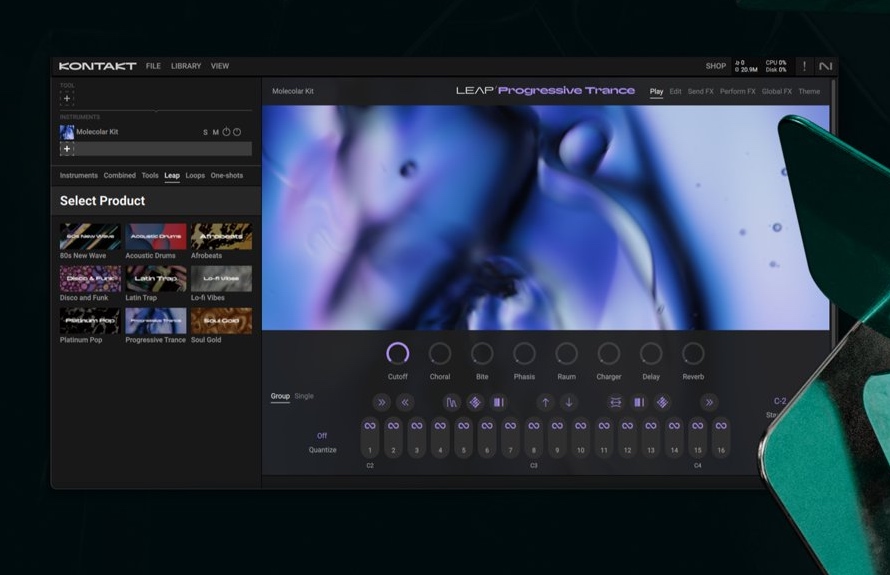
Task: Add an instrument with the plus below Molecolar Kit
Action: (67, 149)
